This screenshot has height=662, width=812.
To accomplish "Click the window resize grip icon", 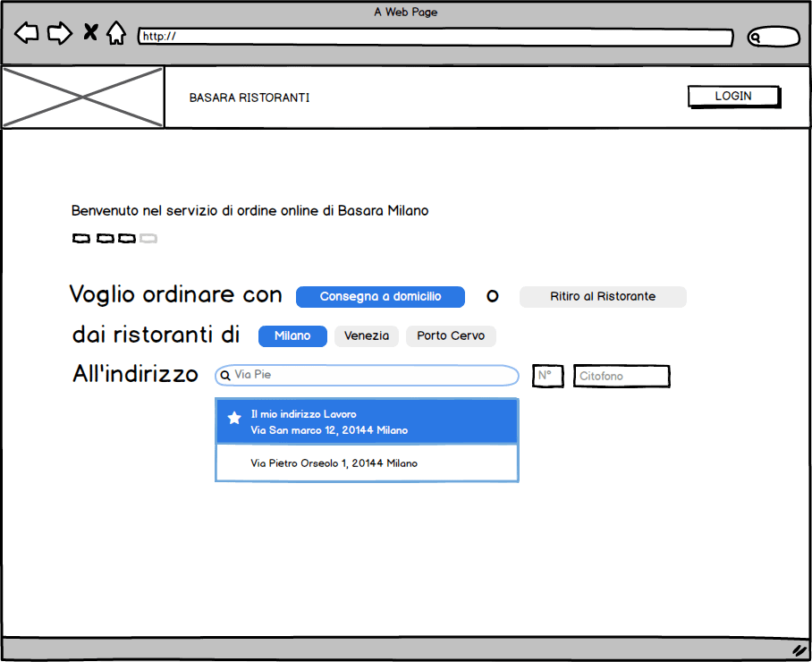I will (x=799, y=649).
